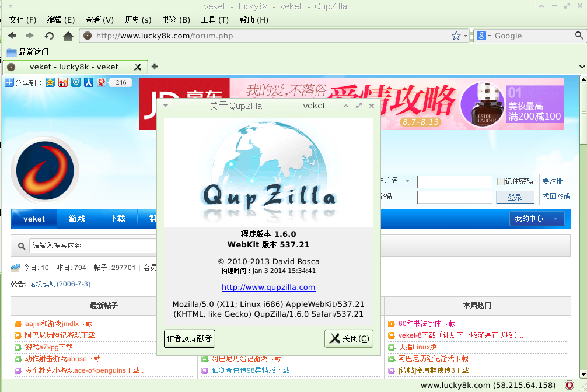587x392 pixels.
Task: Open the 游戏a7xpg下载 post
Action: pyautogui.click(x=48, y=347)
